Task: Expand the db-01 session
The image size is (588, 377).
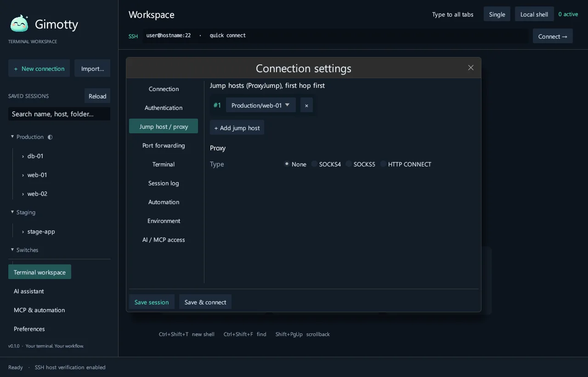Action: [23, 156]
